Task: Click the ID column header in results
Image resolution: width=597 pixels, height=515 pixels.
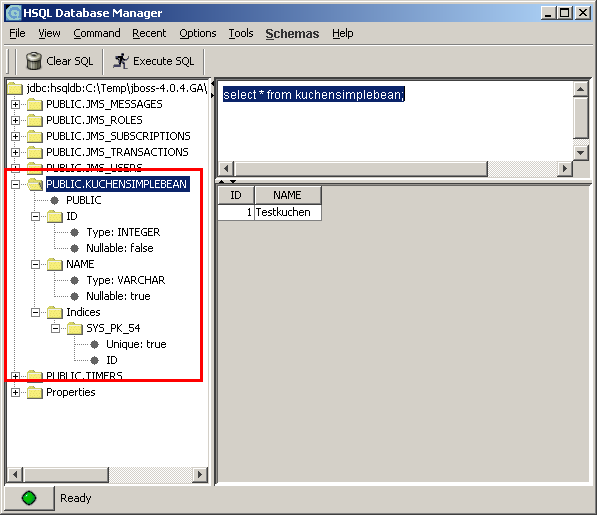Action: coord(236,195)
